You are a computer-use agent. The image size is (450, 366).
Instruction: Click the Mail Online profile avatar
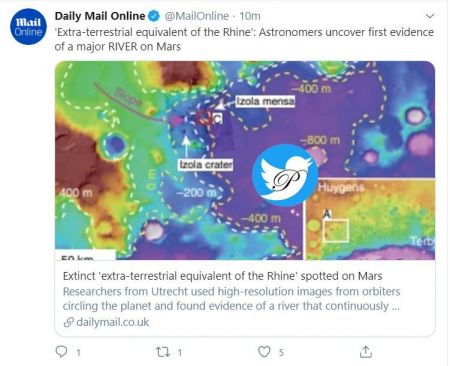tap(28, 27)
